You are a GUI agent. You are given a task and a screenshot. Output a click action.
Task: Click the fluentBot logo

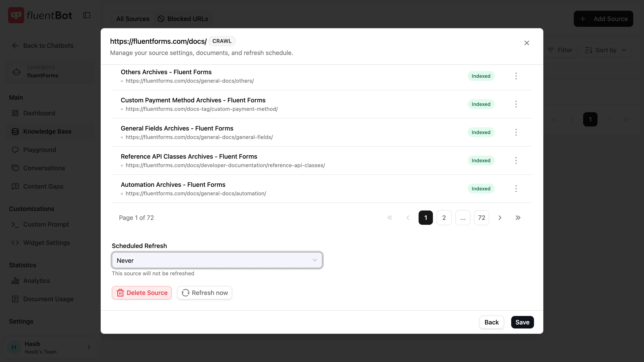pyautogui.click(x=40, y=15)
